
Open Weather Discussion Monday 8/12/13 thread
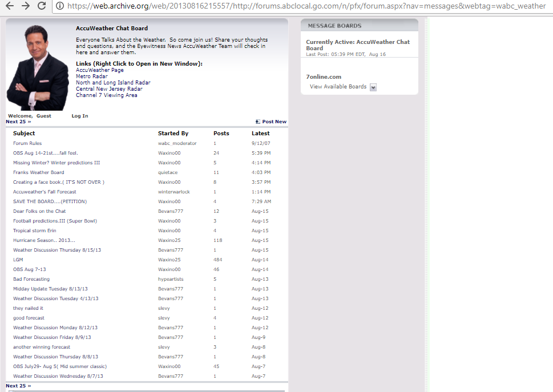pyautogui.click(x=55, y=328)
